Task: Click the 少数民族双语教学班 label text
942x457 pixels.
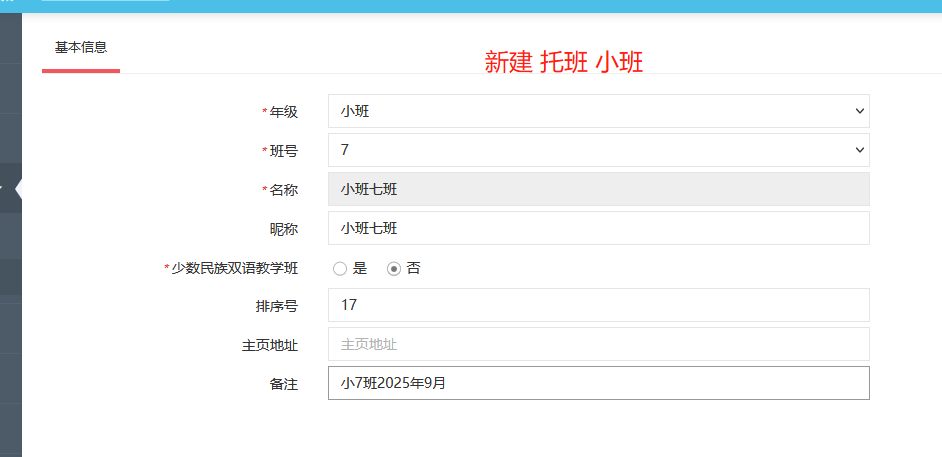Action: [235, 269]
